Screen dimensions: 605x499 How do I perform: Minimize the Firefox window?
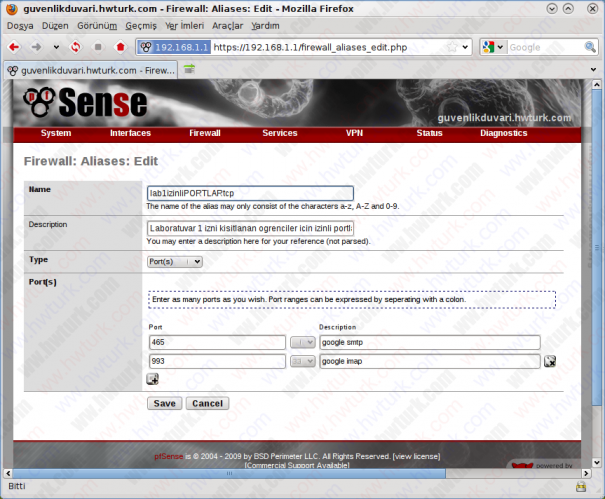click(x=553, y=8)
